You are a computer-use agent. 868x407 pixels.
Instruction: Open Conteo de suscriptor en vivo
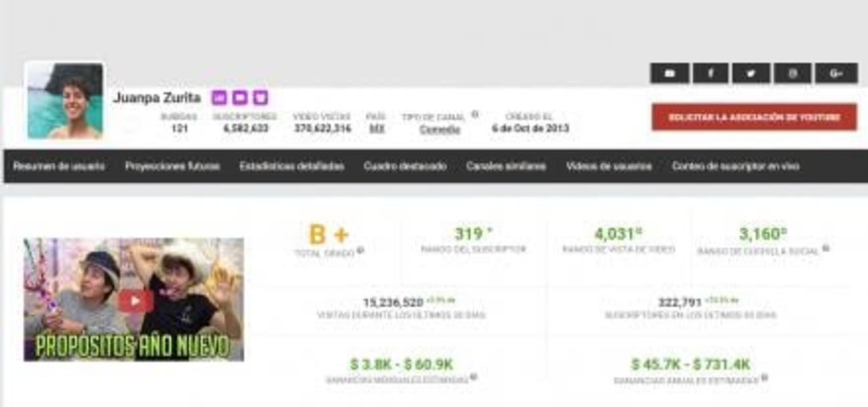[735, 167]
